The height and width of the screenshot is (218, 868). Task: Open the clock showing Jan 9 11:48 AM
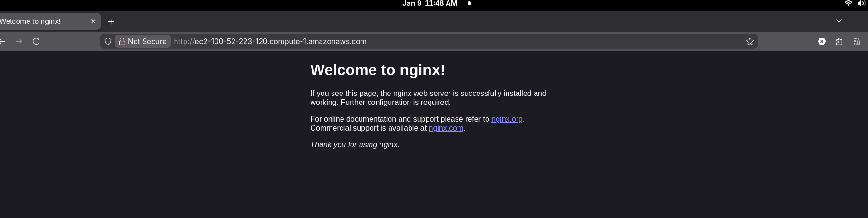click(x=429, y=3)
